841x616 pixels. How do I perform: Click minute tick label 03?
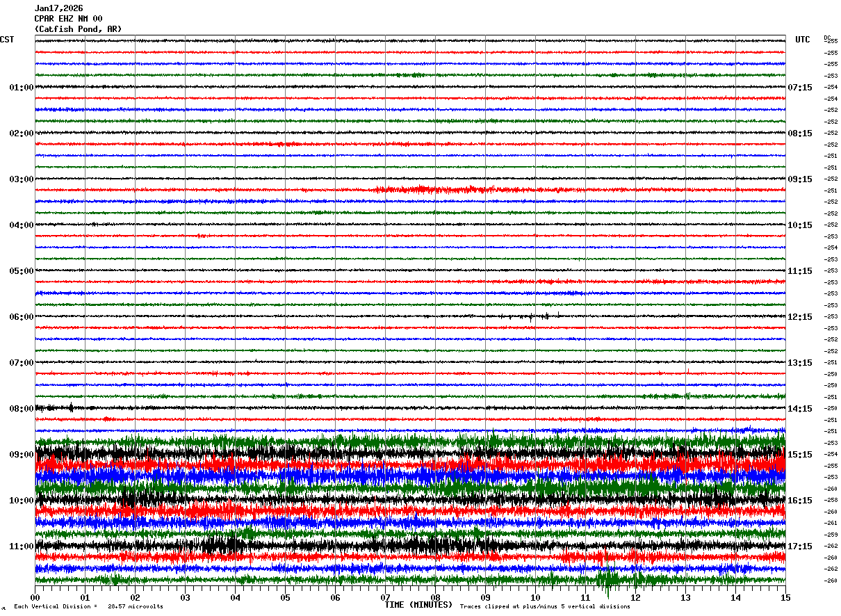[x=186, y=597]
